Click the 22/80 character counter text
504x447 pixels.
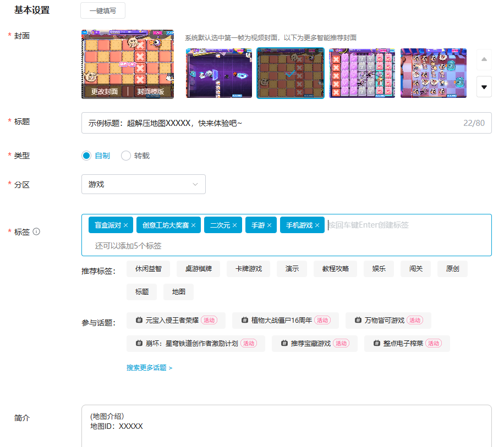(474, 123)
